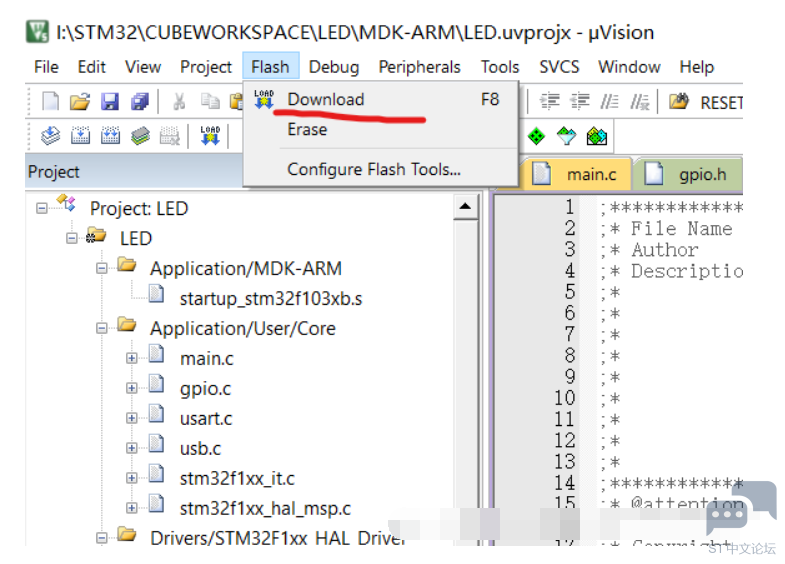
Task: Click the Project panel header
Action: point(134,172)
